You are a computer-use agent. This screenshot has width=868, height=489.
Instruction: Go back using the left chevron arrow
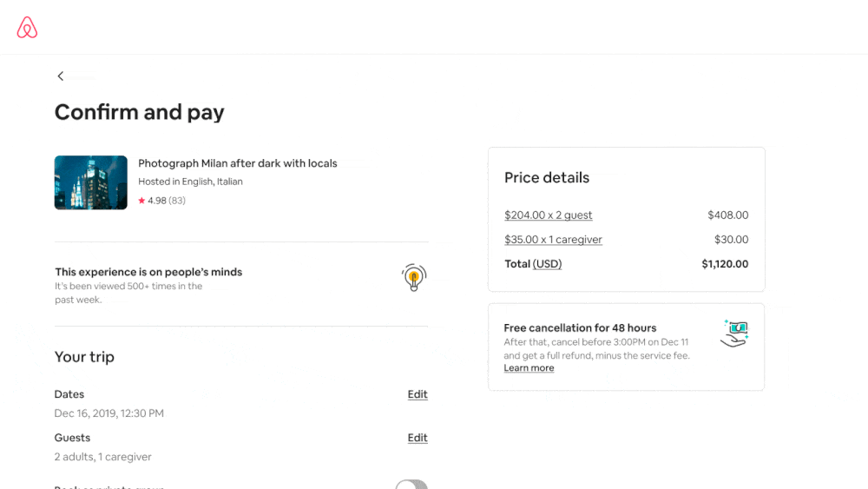(61, 76)
